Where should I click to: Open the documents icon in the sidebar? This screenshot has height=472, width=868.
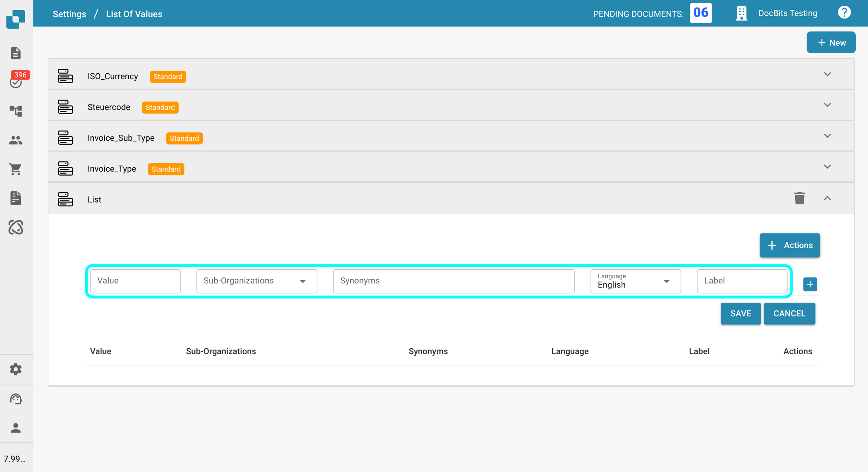point(15,53)
